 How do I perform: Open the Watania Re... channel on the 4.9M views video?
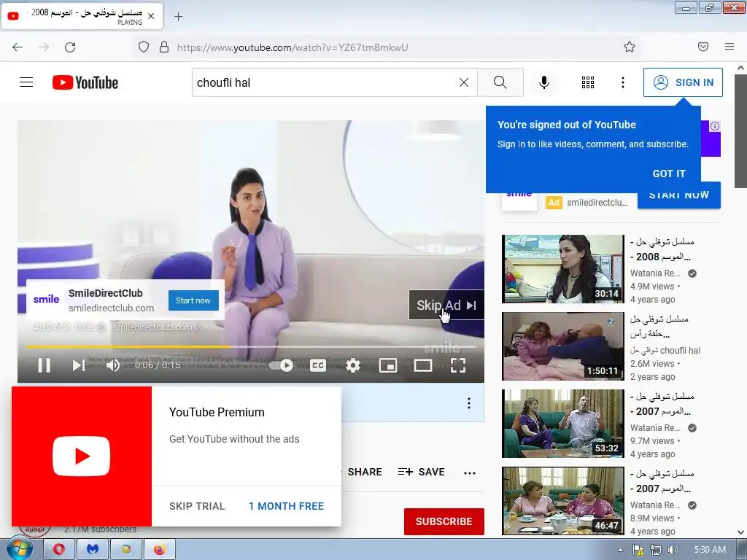[x=655, y=273]
